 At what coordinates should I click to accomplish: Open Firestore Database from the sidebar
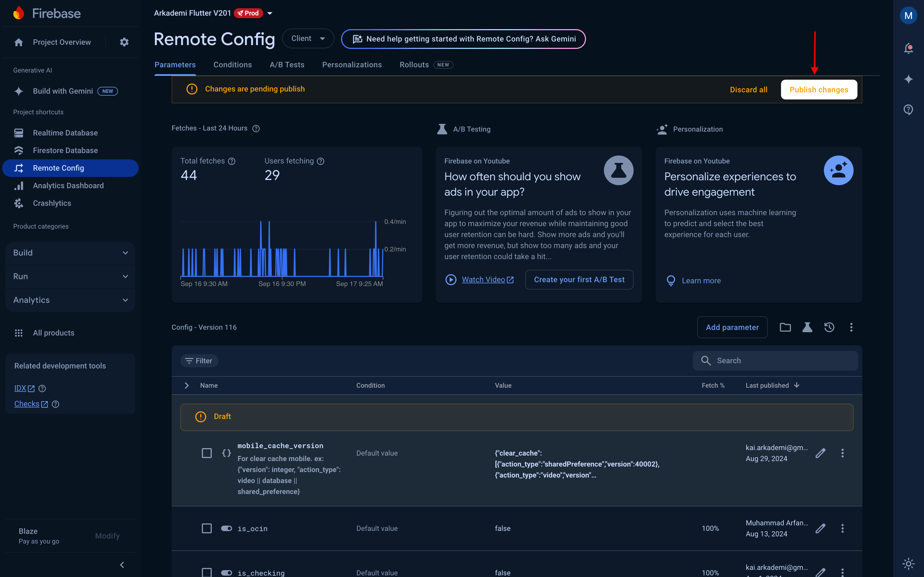click(65, 150)
